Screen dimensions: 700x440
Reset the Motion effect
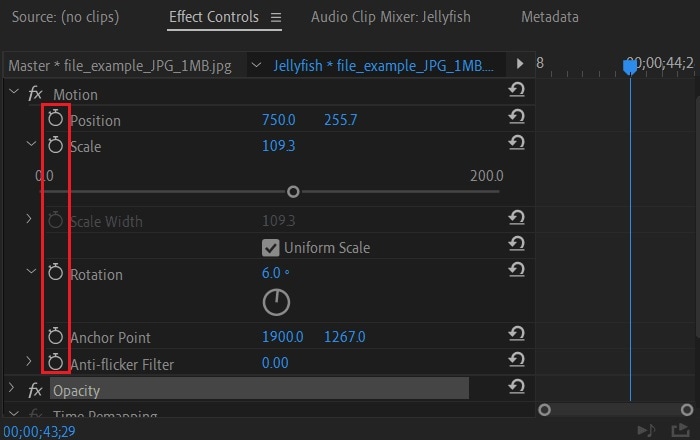[x=517, y=91]
